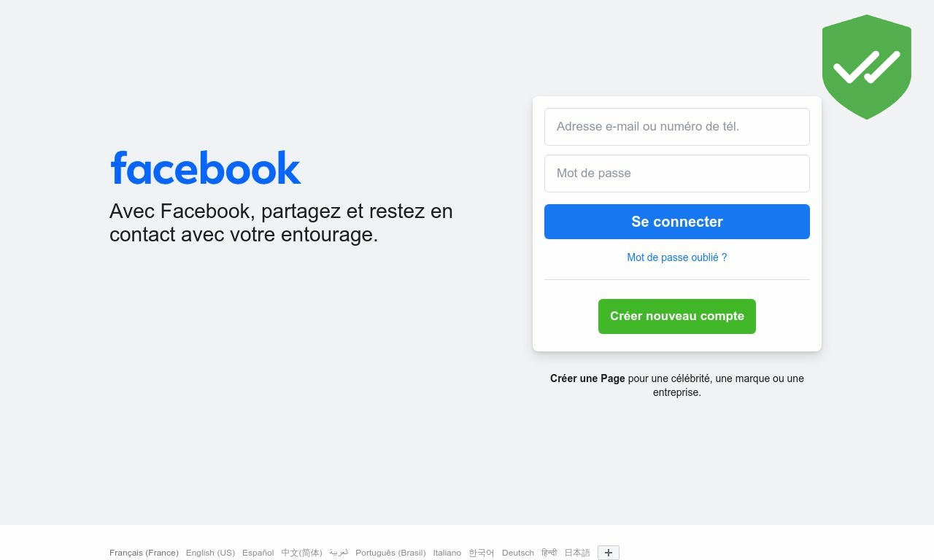This screenshot has width=934, height=560.
Task: Switch language to Español
Action: pos(258,553)
